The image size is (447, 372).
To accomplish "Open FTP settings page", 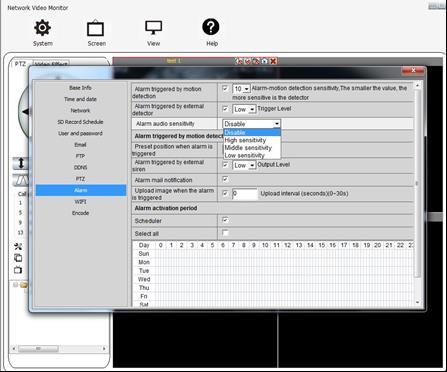I will coord(80,156).
